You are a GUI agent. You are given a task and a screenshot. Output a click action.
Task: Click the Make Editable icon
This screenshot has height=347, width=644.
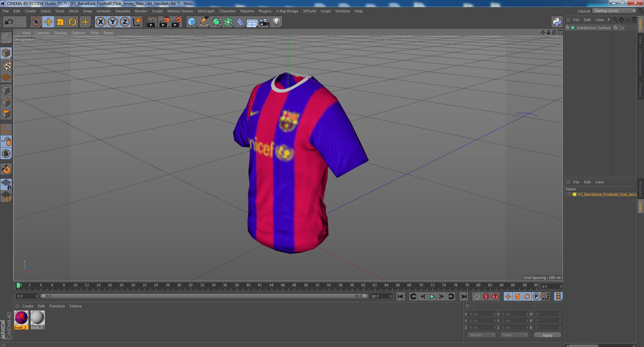pos(6,38)
